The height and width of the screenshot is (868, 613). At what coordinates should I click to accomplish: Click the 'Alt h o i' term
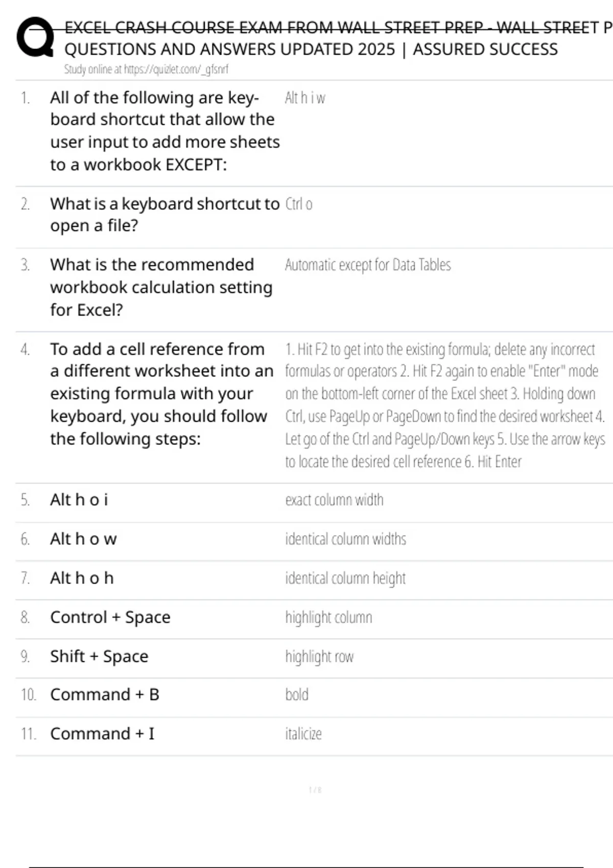click(x=79, y=500)
